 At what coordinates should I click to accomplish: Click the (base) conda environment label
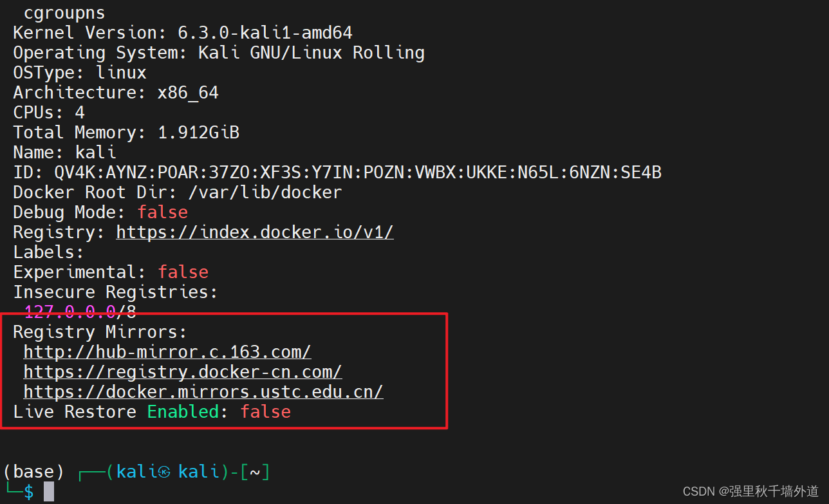click(33, 472)
